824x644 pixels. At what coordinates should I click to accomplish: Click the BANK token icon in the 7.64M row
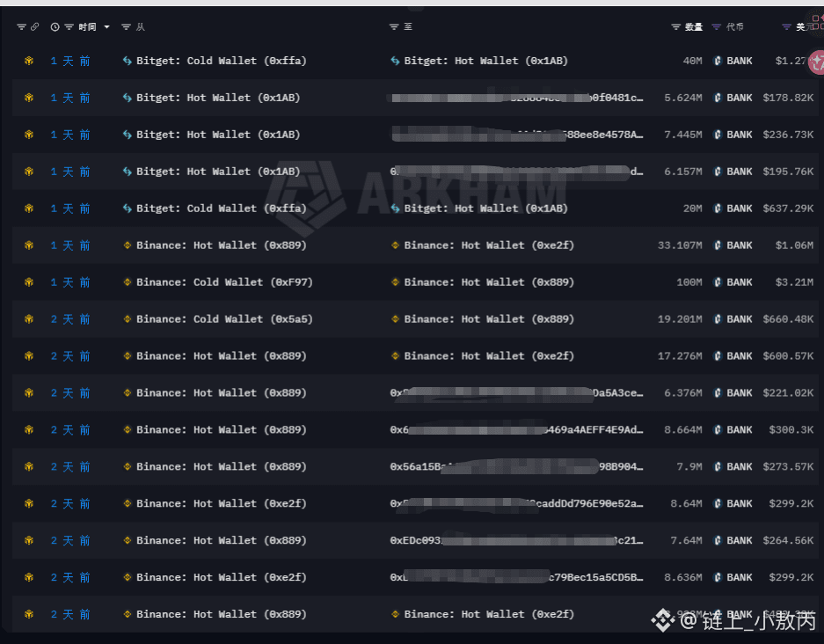[x=718, y=540]
